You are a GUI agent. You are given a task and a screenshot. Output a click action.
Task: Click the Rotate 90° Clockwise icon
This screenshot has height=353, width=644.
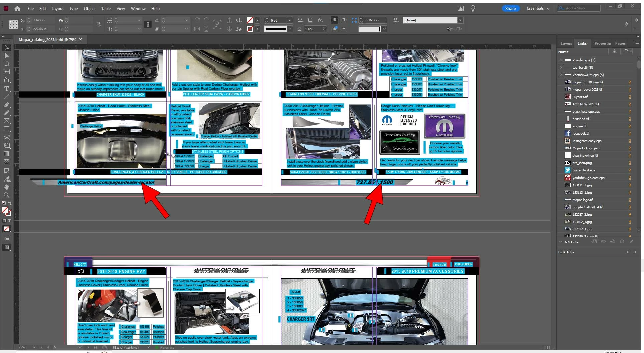point(197,20)
